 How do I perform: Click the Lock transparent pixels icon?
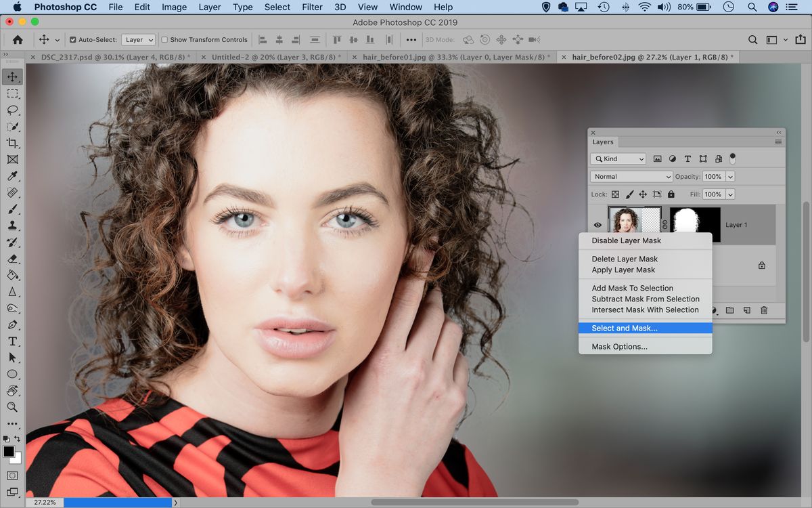click(x=615, y=194)
